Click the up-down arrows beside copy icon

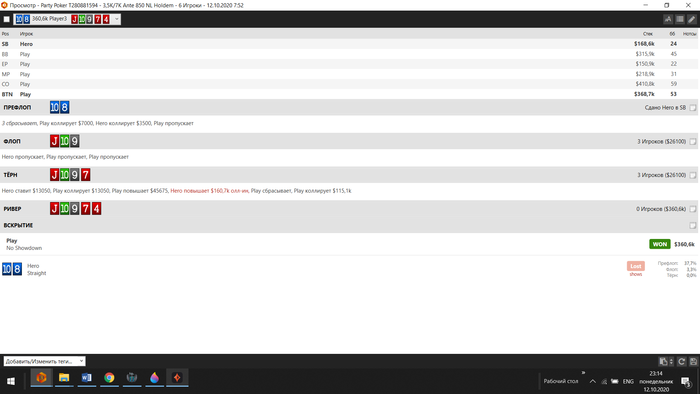(671, 361)
